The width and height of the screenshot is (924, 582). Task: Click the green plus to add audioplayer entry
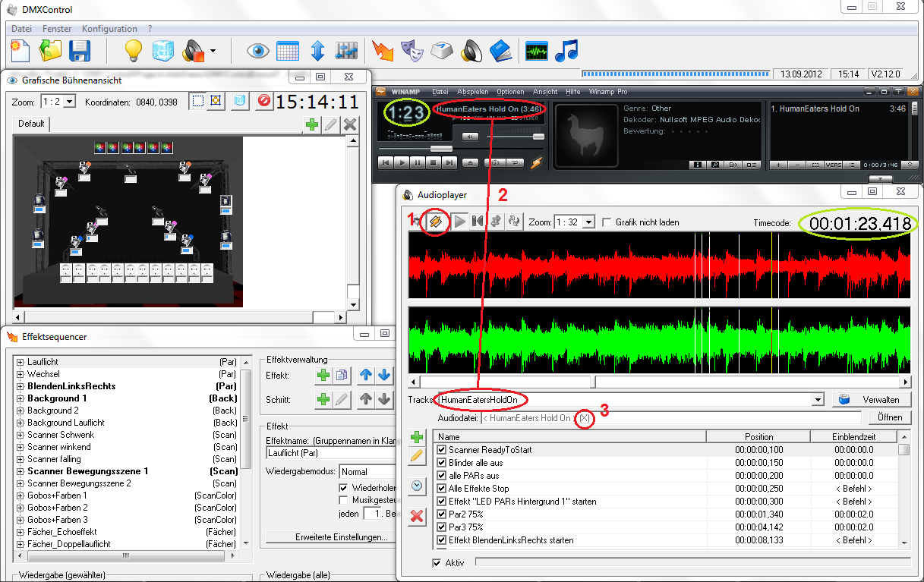pos(417,437)
